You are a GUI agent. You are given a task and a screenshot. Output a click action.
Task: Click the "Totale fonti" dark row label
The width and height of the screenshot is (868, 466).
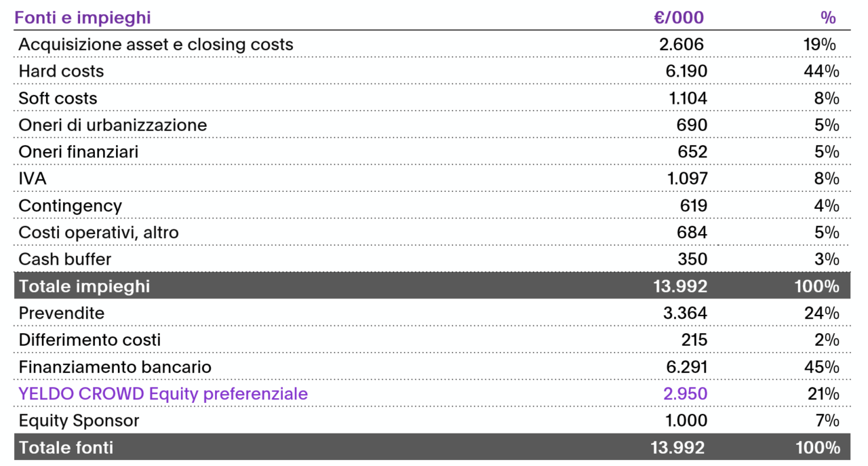pyautogui.click(x=66, y=448)
